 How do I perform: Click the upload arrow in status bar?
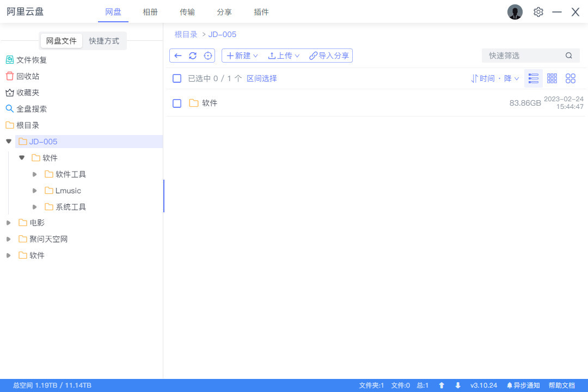click(x=442, y=385)
